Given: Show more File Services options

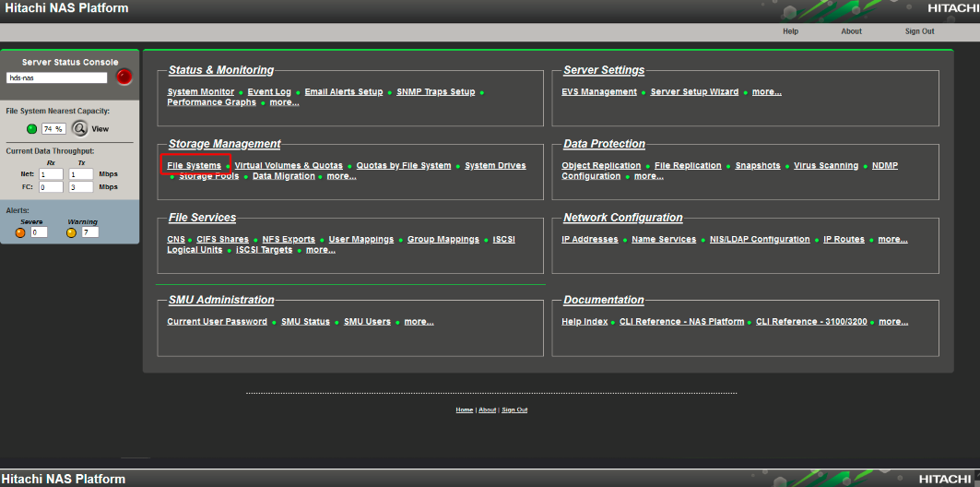Looking at the screenshot, I should (x=321, y=250).
